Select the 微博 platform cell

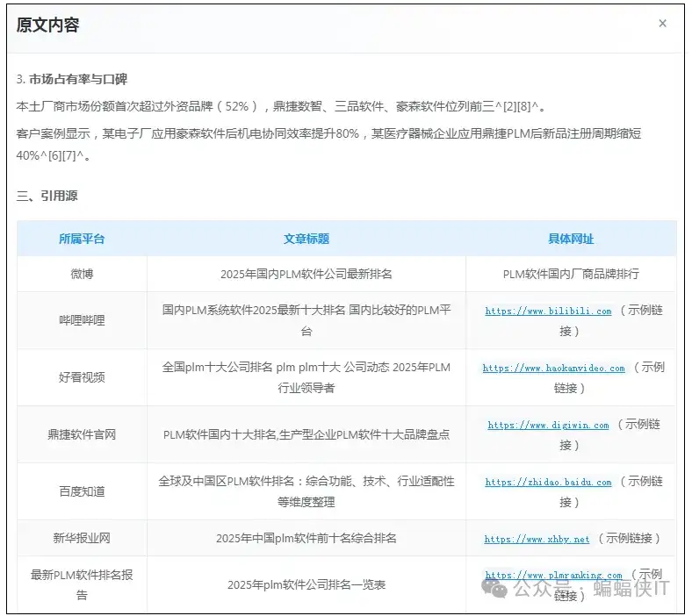point(82,274)
